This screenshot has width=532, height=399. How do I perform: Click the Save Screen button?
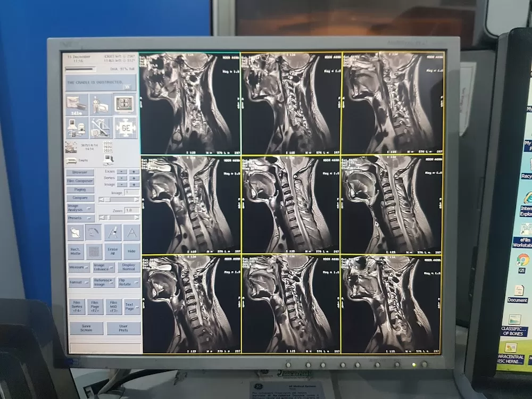pyautogui.click(x=86, y=328)
